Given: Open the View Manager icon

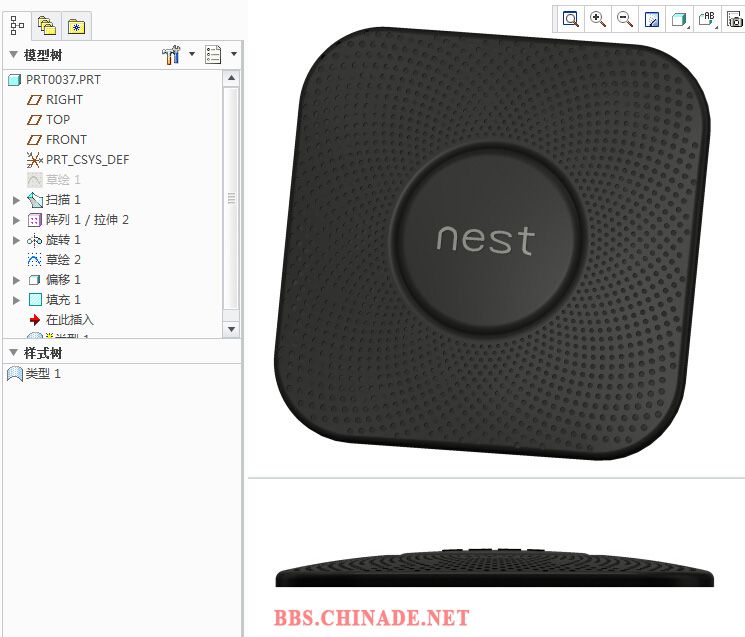Looking at the screenshot, I should pyautogui.click(x=735, y=19).
